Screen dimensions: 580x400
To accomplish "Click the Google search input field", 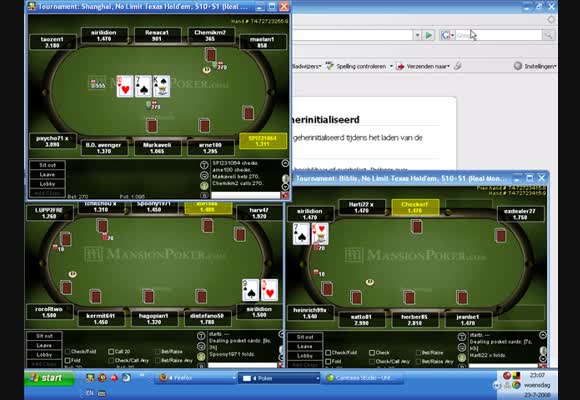I will 498,35.
